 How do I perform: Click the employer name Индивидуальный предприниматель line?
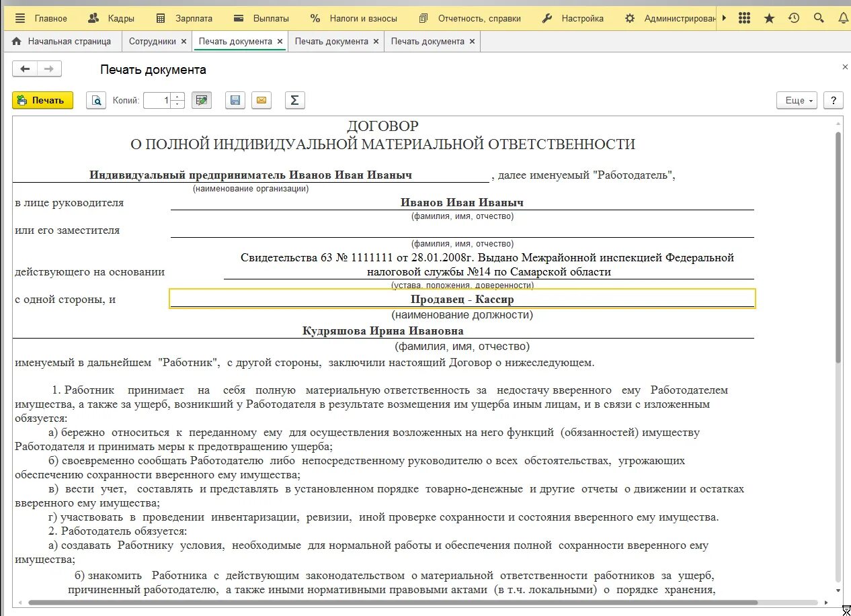(251, 175)
